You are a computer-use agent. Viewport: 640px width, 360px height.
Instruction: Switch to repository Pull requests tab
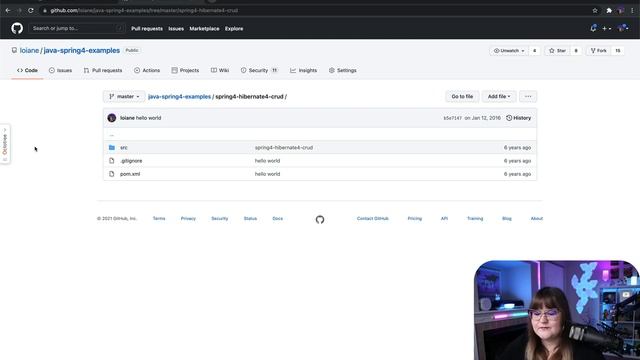tap(103, 70)
